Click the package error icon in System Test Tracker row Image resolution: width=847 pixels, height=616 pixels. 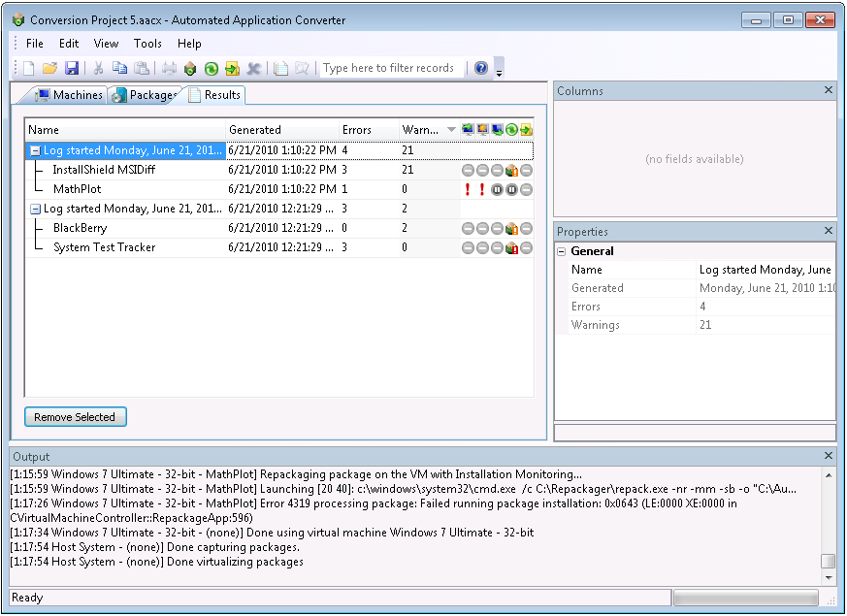pos(511,248)
